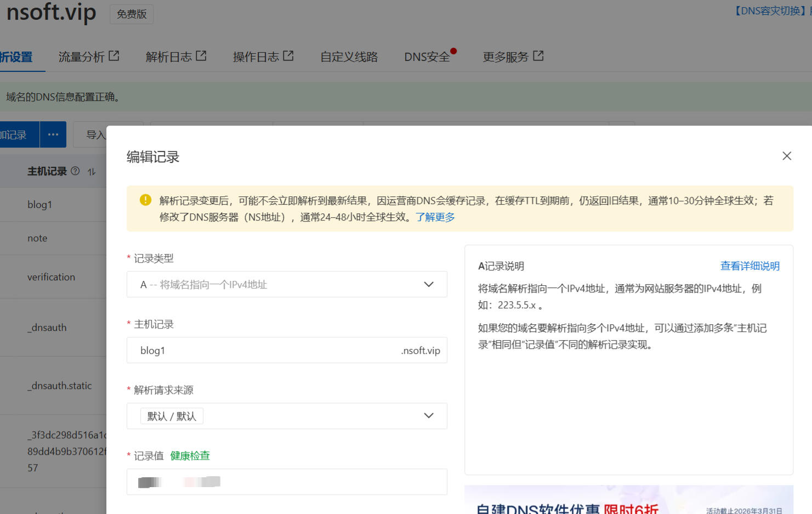812x514 pixels.
Task: Expand the 解析请求来源 dropdown
Action: (286, 416)
